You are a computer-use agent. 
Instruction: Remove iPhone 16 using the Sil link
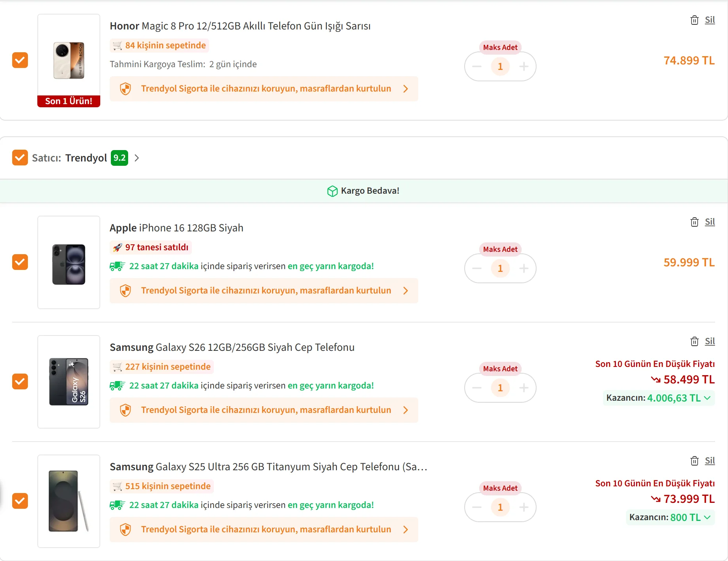pos(710,222)
